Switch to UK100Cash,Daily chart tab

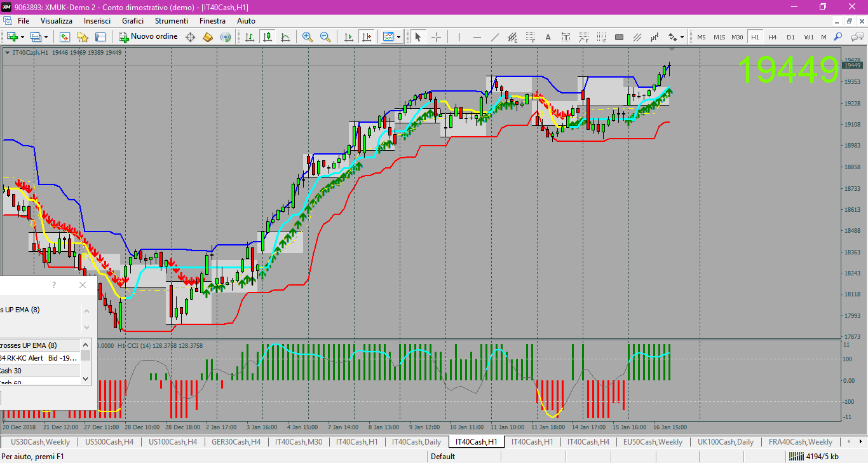click(x=726, y=442)
